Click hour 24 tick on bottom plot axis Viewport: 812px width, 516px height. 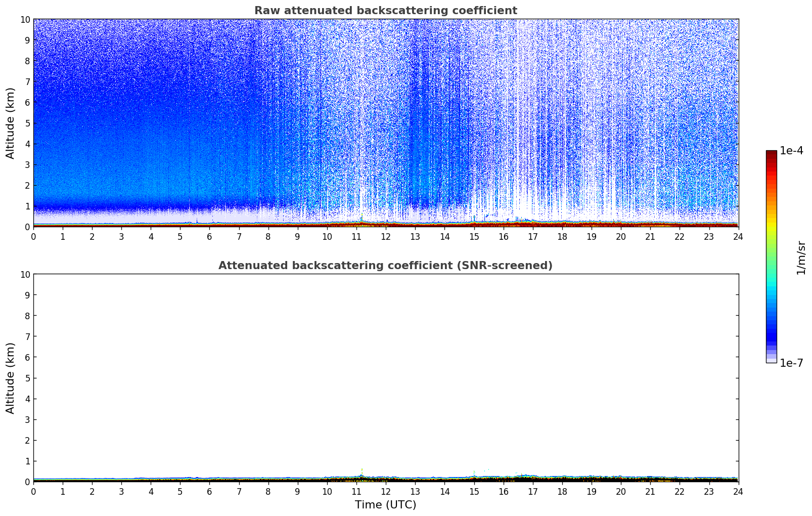pos(738,491)
